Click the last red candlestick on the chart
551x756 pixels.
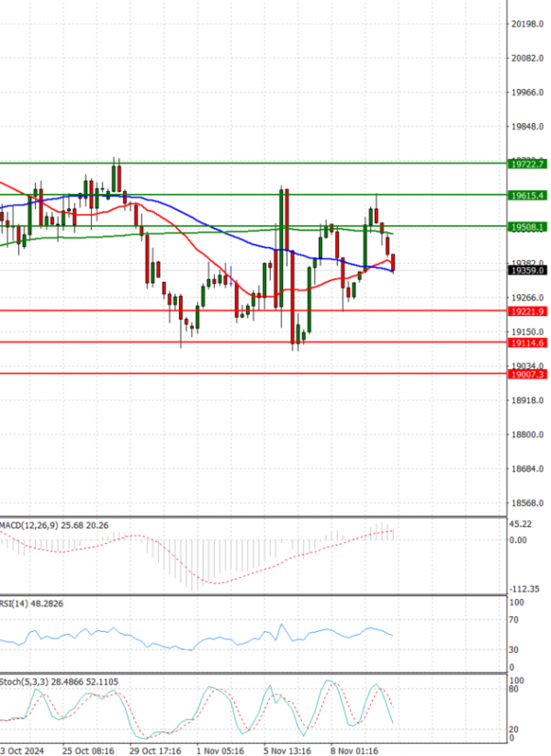(x=393, y=264)
